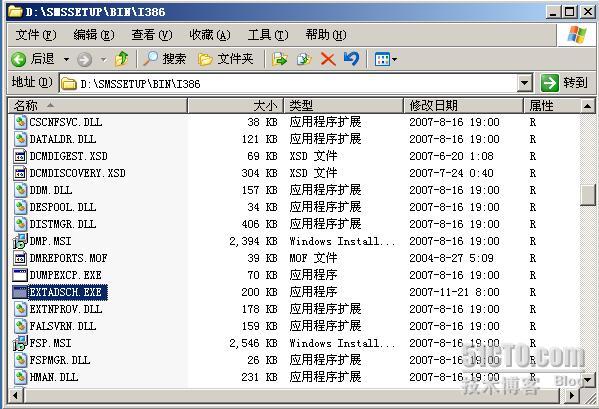Sort by the 属性 column header
Screen dimensions: 599x409
(551, 105)
